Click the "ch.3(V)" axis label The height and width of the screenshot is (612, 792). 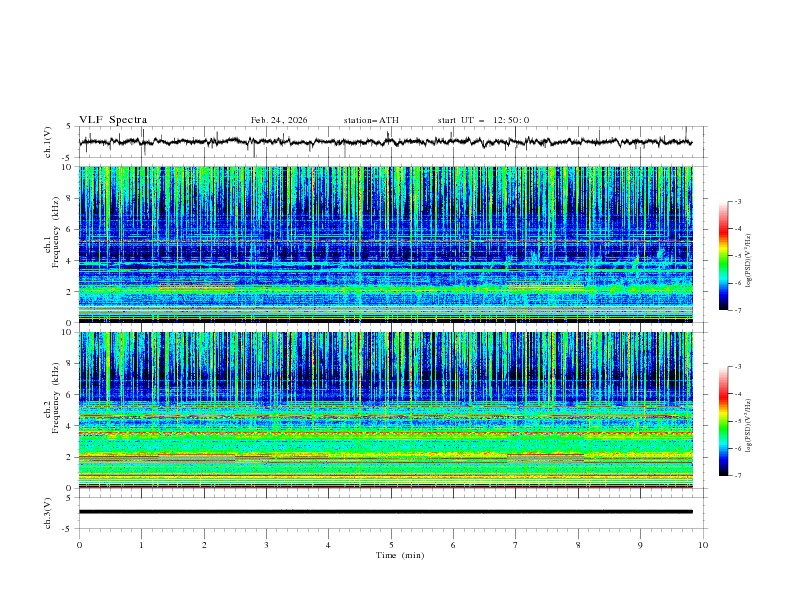point(48,513)
